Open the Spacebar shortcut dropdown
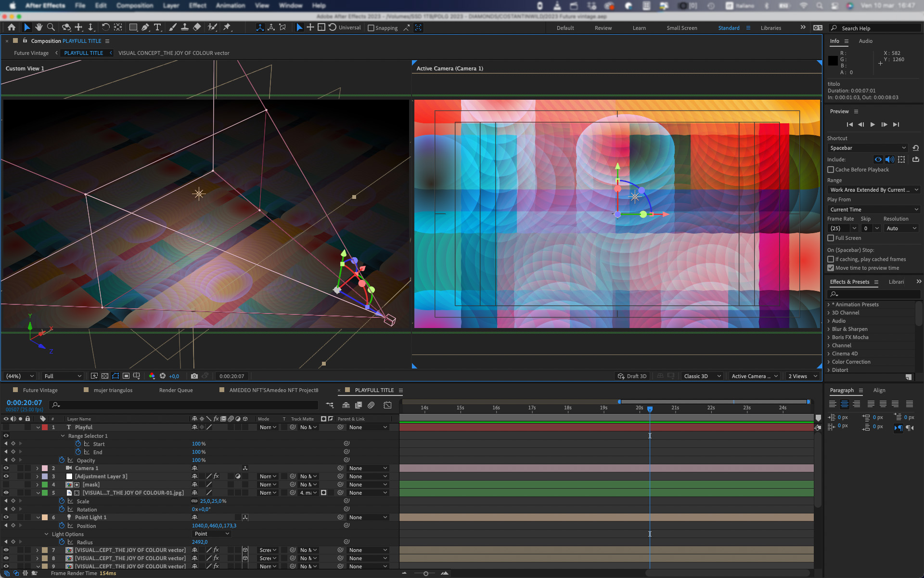924x578 pixels. pyautogui.click(x=868, y=148)
